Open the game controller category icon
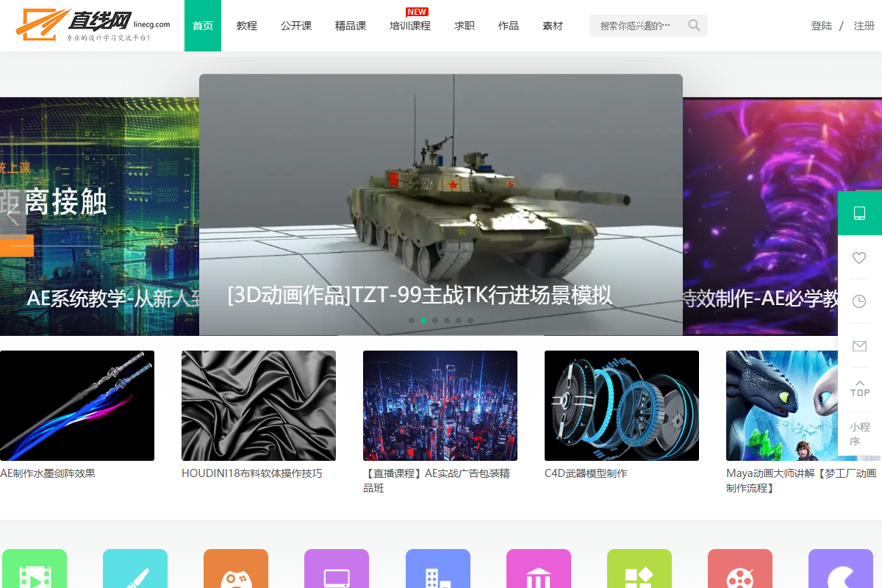Viewport: 882px width, 588px height. (x=235, y=568)
